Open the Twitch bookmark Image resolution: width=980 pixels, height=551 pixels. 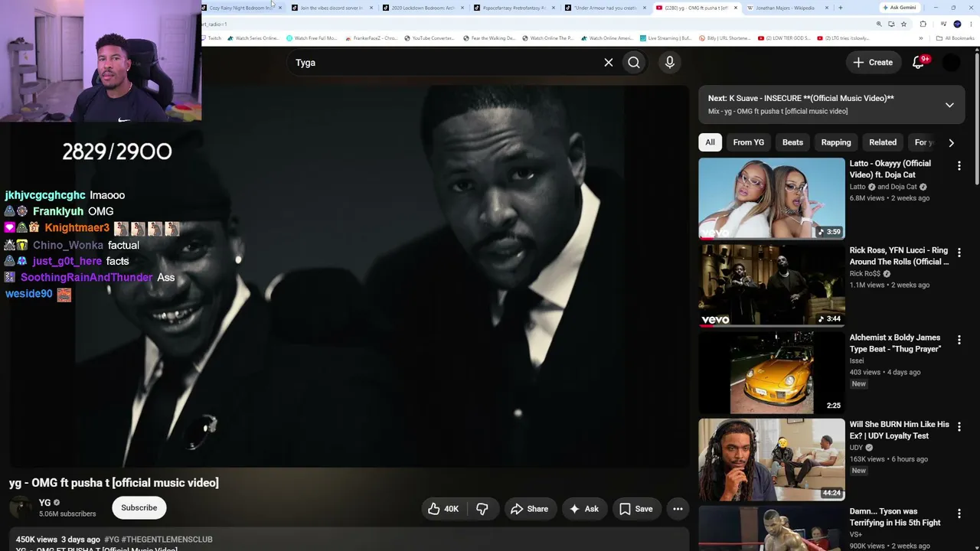pyautogui.click(x=211, y=37)
